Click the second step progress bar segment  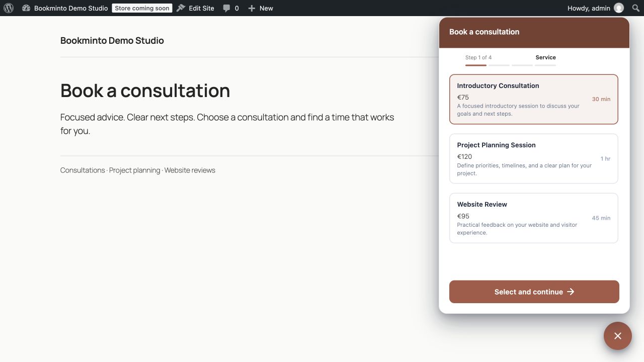coord(499,65)
